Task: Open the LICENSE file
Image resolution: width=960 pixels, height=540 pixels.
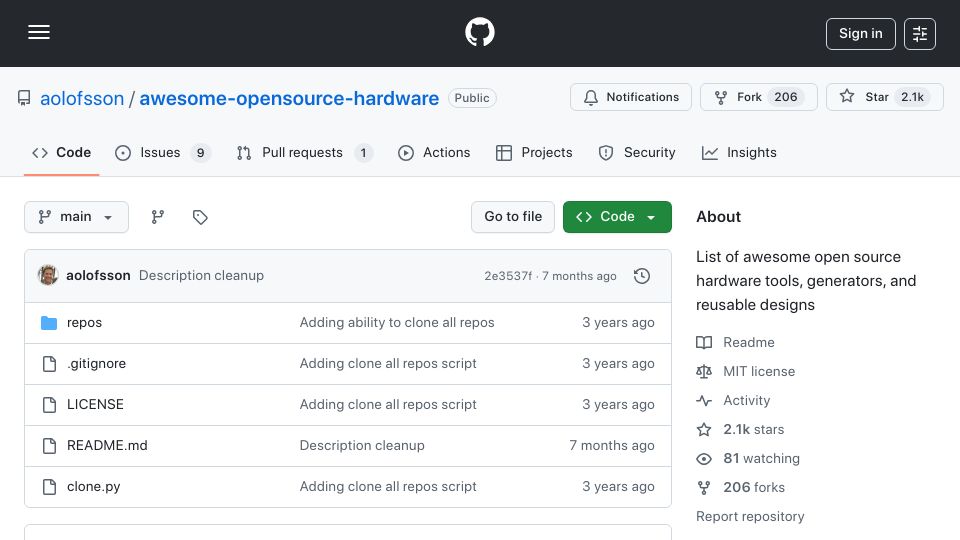Action: pos(95,405)
